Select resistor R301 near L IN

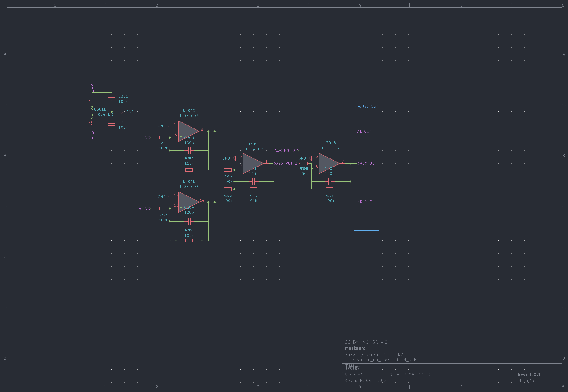tap(163, 138)
